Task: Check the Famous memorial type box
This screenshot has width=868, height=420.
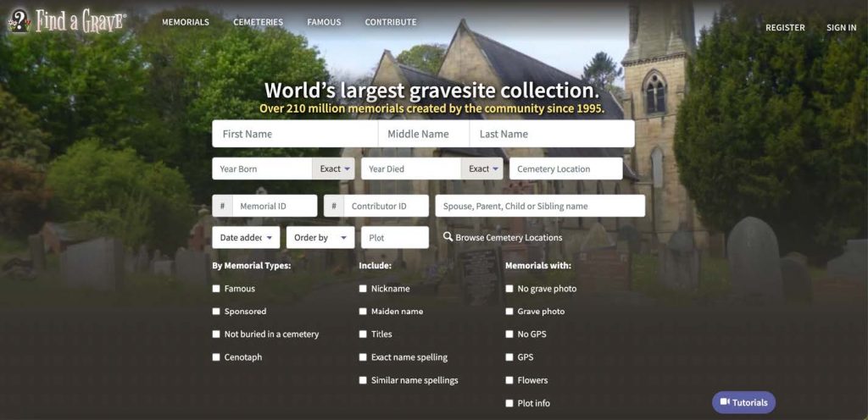Action: (216, 289)
